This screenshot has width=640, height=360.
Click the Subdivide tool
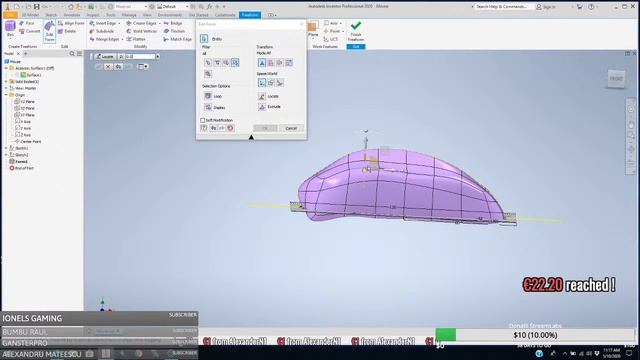tap(102, 31)
